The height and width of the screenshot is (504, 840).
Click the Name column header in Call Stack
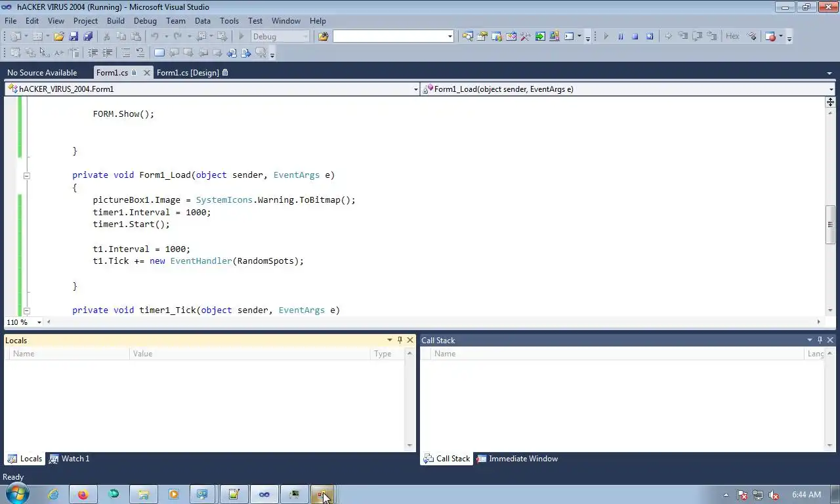618,354
